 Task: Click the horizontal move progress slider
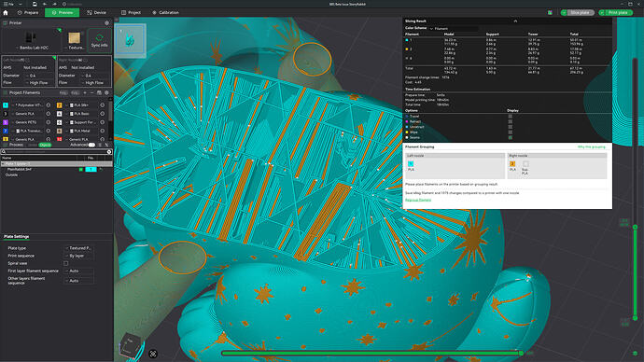(x=371, y=353)
